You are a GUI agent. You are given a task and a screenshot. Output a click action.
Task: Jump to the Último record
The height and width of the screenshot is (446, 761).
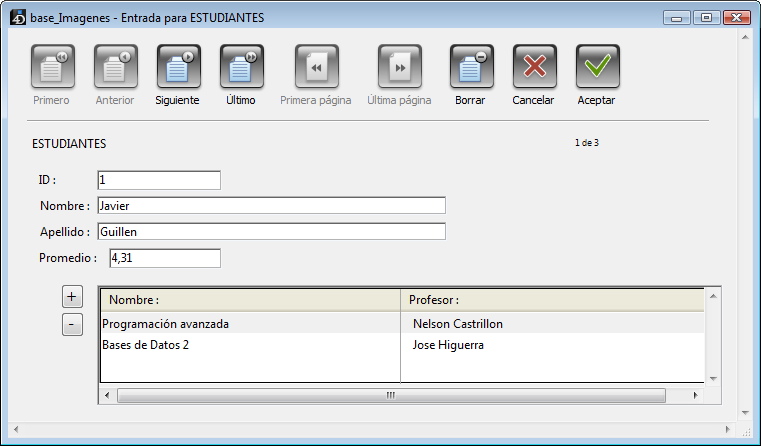241,68
